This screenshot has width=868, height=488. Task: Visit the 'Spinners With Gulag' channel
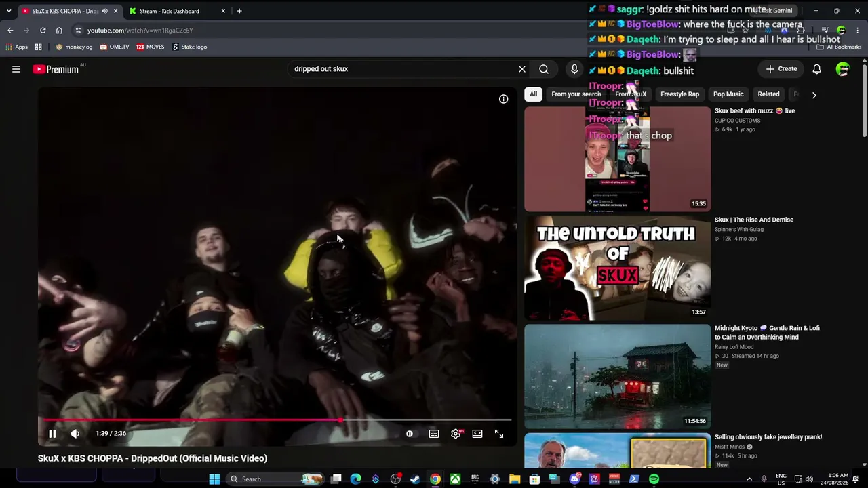point(739,230)
